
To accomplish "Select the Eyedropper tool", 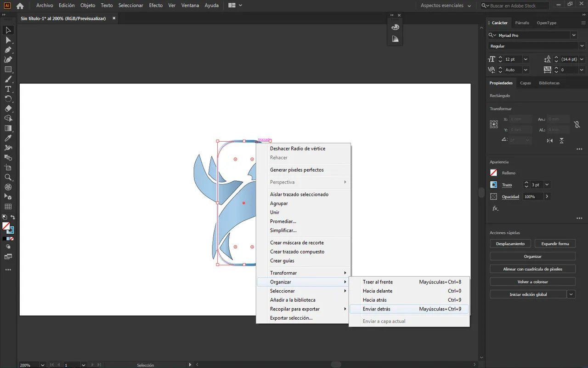I will click(8, 138).
